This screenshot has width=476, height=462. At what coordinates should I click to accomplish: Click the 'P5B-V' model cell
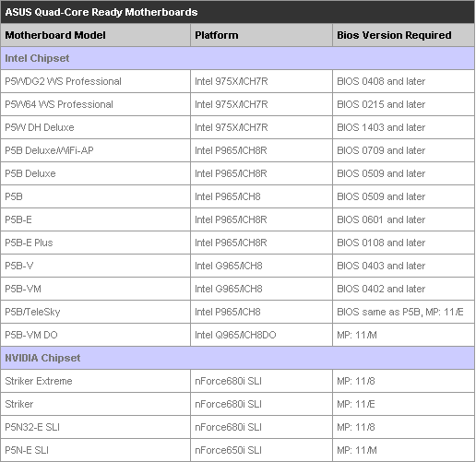(x=95, y=266)
